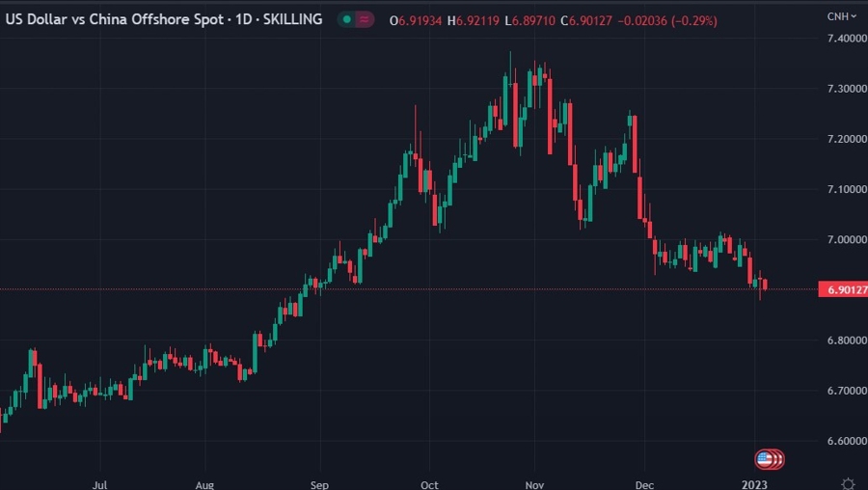Open chart settings gear icon
This screenshot has width=868, height=490.
pyautogui.click(x=848, y=484)
